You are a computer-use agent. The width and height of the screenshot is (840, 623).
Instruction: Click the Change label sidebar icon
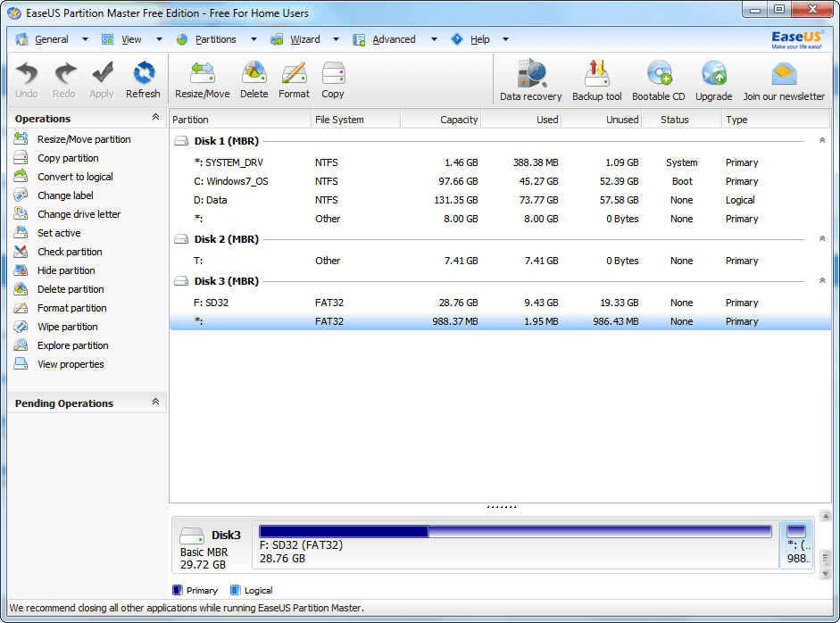click(21, 195)
